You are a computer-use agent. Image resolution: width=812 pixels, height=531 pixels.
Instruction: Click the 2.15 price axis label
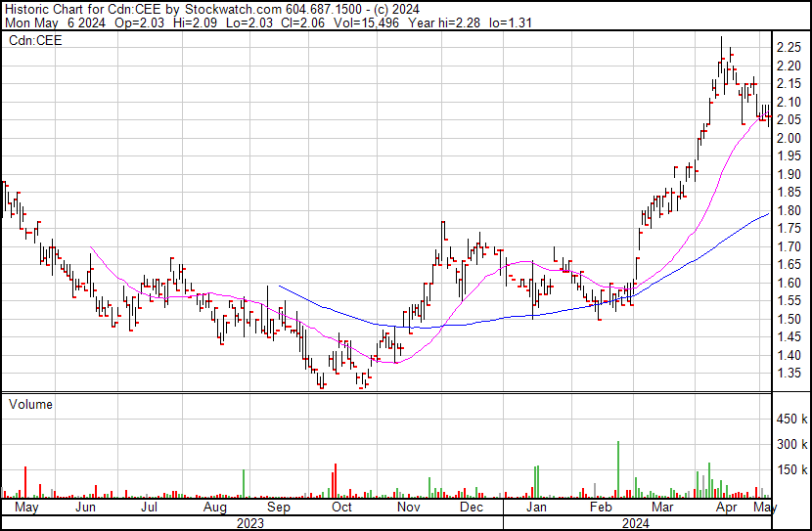click(x=789, y=83)
